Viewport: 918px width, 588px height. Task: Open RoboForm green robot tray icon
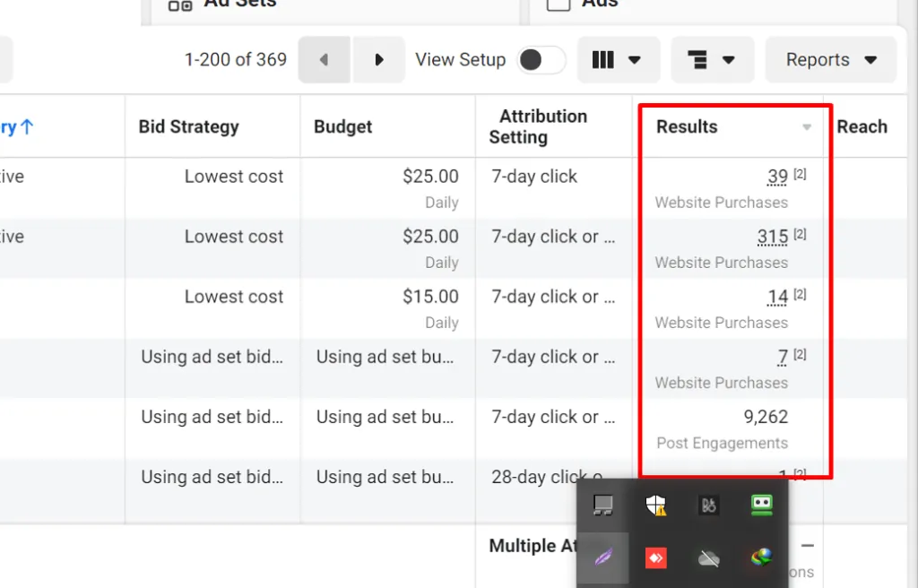click(761, 505)
